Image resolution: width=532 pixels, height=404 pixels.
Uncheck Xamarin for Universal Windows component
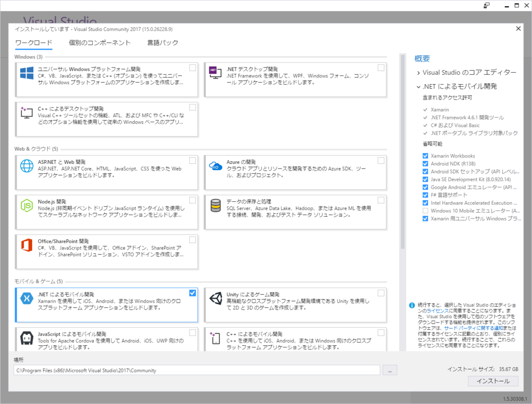[x=425, y=218]
